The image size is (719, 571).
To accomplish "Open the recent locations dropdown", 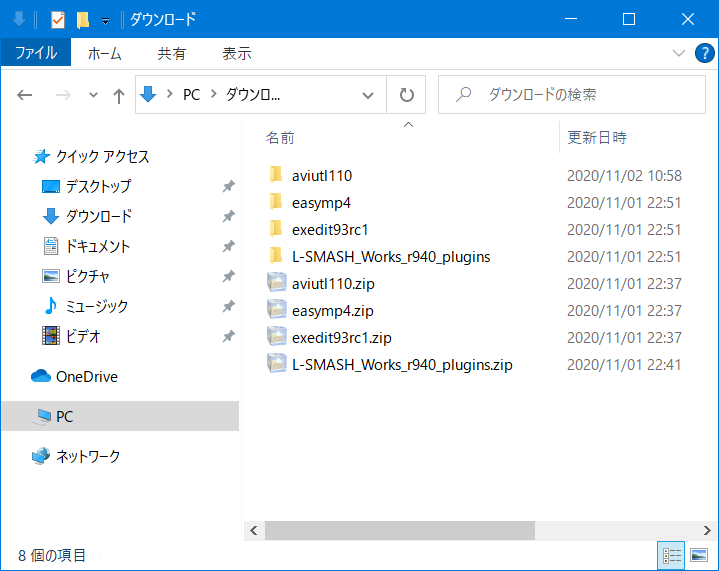I will point(93,95).
